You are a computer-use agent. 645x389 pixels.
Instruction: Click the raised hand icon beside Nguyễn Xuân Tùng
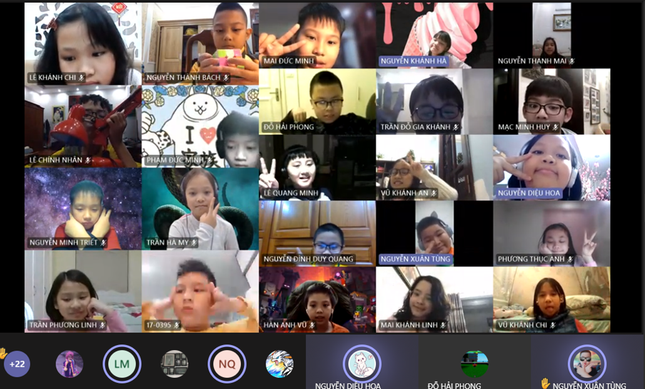tap(545, 383)
